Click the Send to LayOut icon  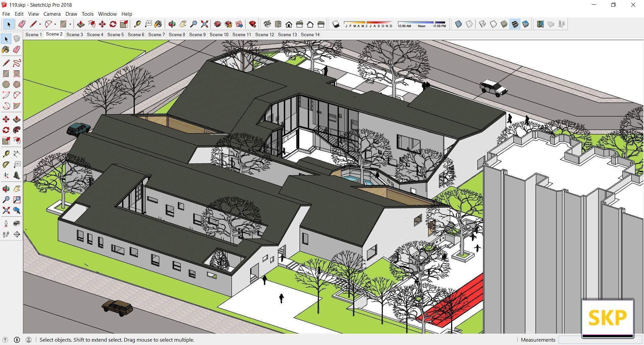pyautogui.click(x=239, y=24)
